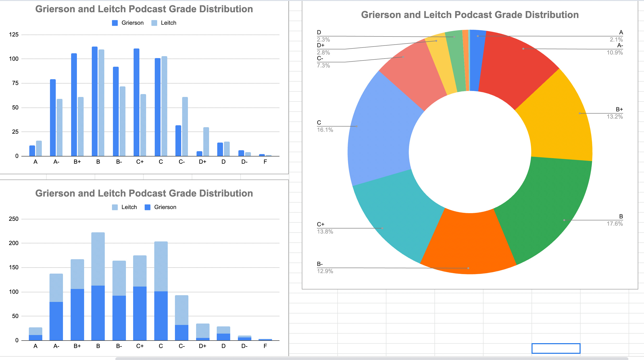This screenshot has height=360, width=644.
Task: Click the D- axis label in bottom chart
Action: tap(244, 346)
